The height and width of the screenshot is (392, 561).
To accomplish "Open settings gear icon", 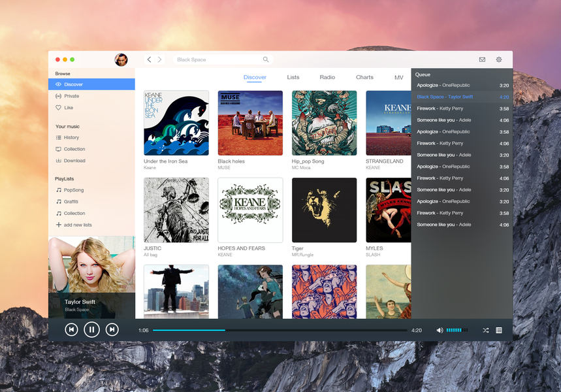I will pos(499,60).
